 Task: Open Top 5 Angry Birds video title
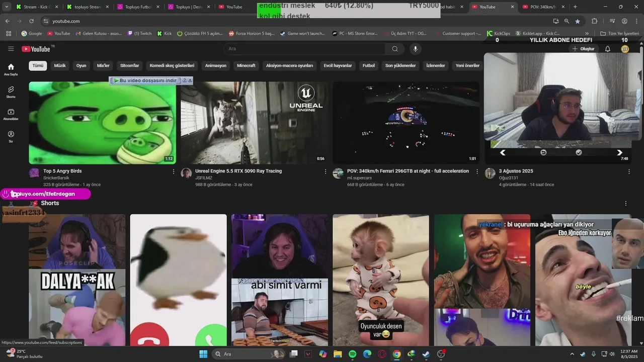(62, 171)
